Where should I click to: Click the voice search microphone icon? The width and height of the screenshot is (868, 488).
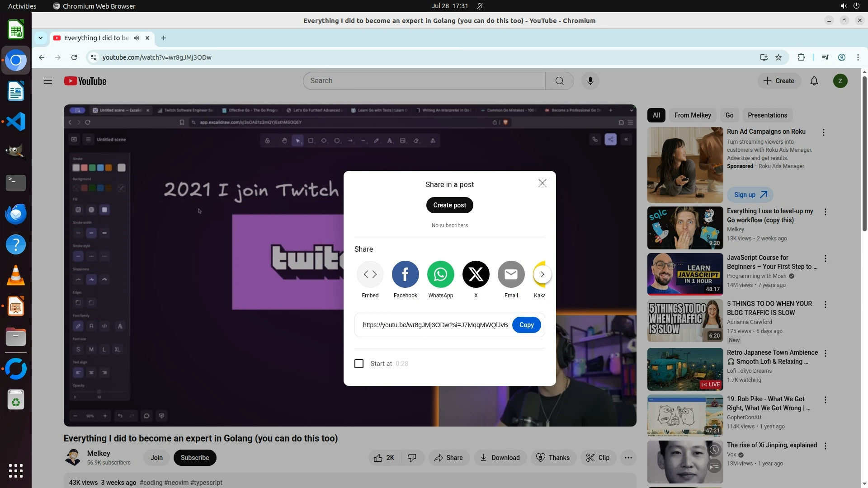590,81
